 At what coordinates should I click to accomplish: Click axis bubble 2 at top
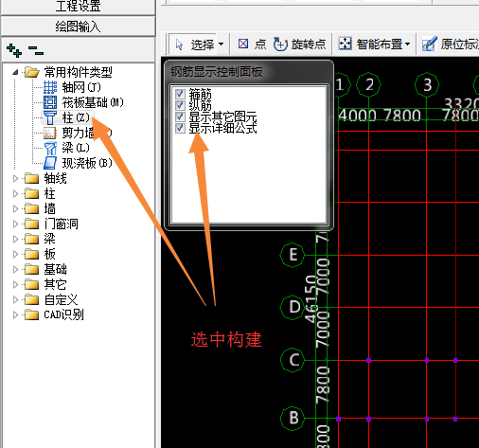(x=368, y=84)
